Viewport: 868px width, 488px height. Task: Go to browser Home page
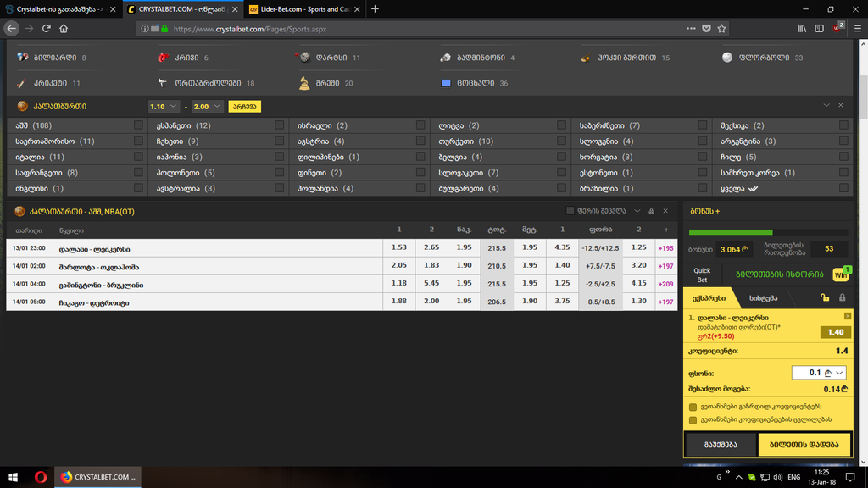pos(64,28)
